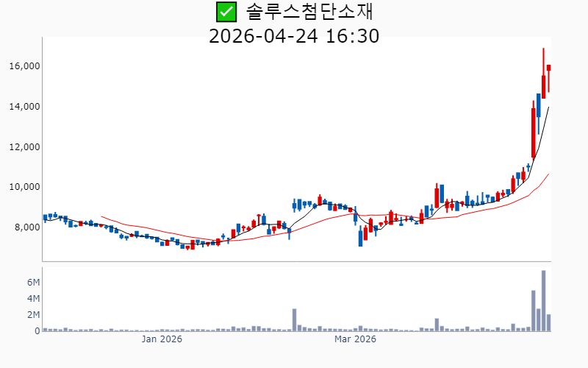This screenshot has width=588, height=368.
Task: Click the large red candlestick rising to 14,000
Action: tap(534, 132)
